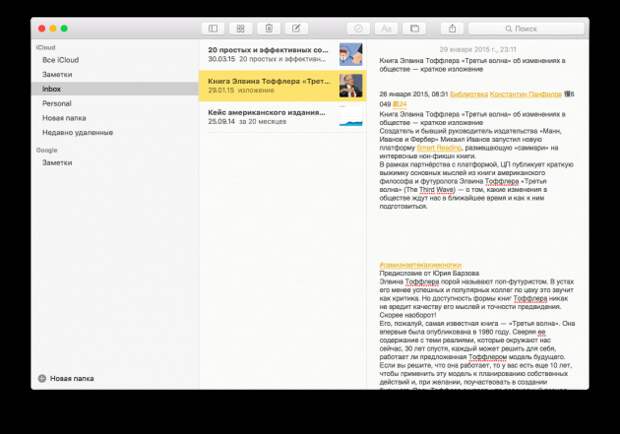620x434 pixels.
Task: Open the Новая папка folder in sidebar list
Action: pyautogui.click(x=115, y=118)
